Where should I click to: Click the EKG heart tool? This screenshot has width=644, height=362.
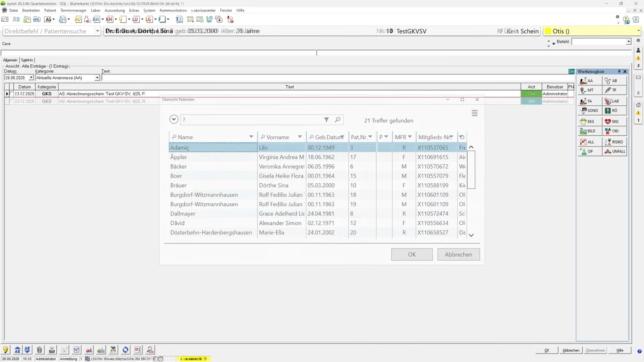614,121
